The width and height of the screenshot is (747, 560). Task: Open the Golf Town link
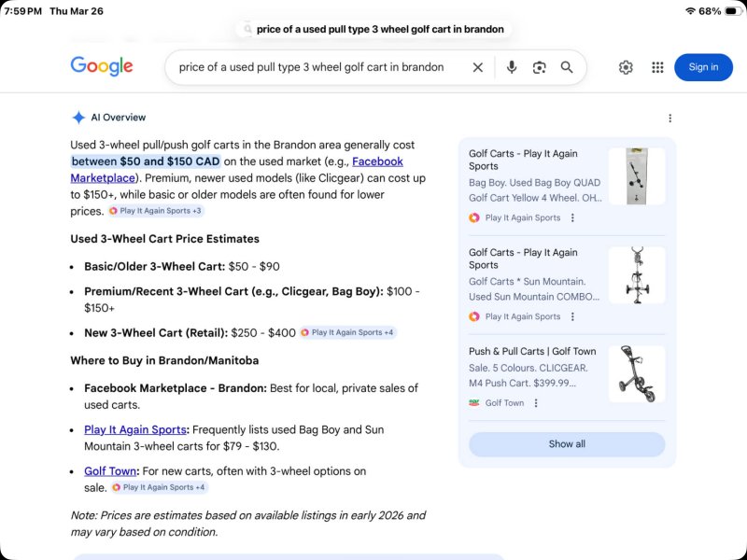110,471
